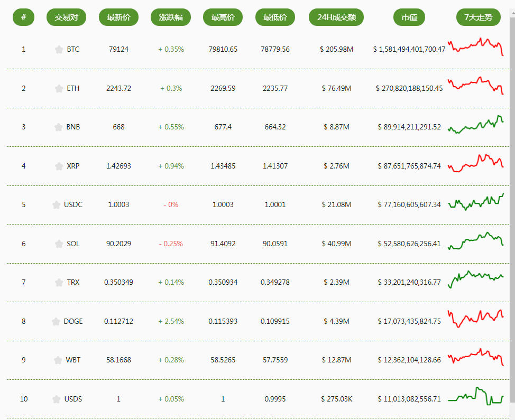Click the 最高价 header pill

pyautogui.click(x=223, y=17)
